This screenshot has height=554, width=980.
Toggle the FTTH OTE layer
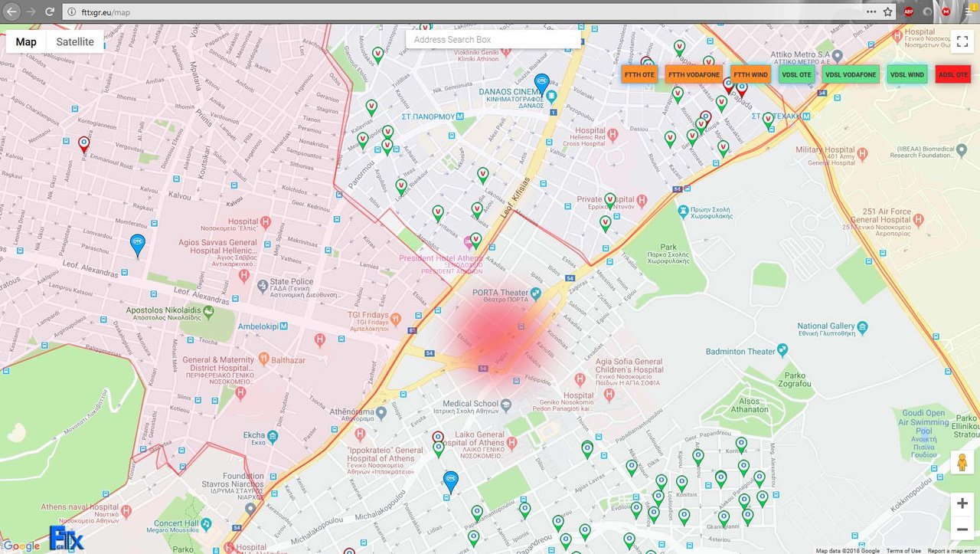pyautogui.click(x=639, y=74)
